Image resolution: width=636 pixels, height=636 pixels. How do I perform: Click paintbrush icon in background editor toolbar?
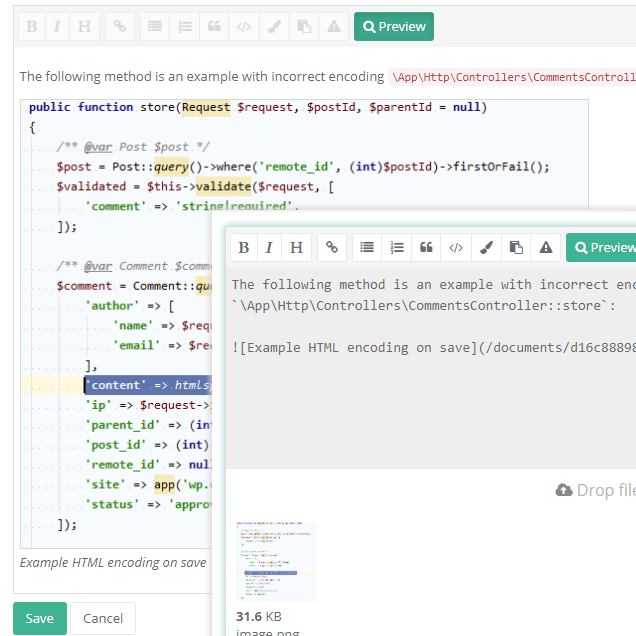[274, 27]
